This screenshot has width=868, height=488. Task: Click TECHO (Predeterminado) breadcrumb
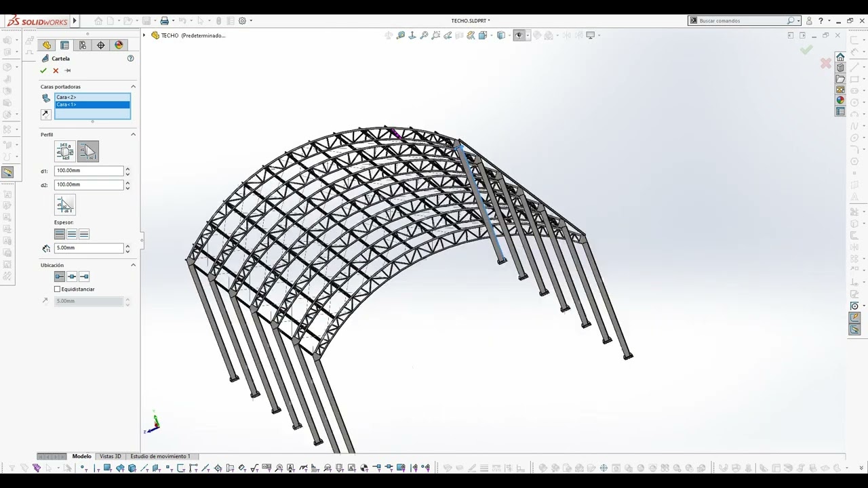point(193,35)
